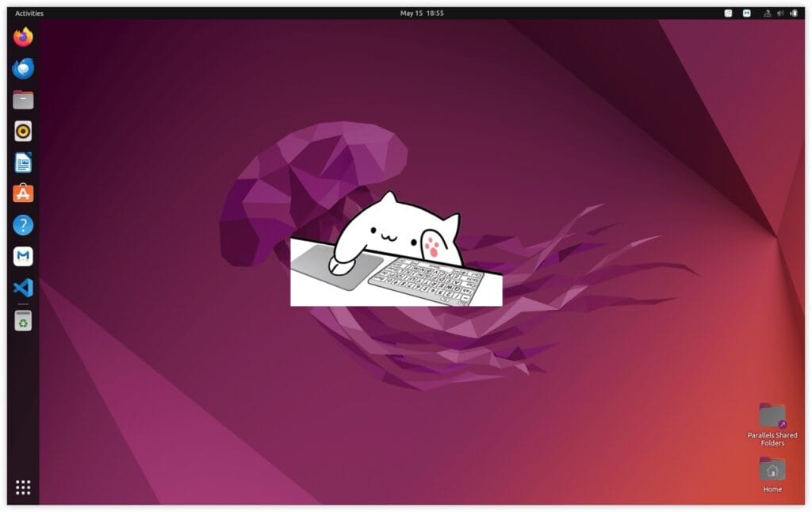Open the Activities overview
The height and width of the screenshot is (512, 812).
(x=29, y=13)
